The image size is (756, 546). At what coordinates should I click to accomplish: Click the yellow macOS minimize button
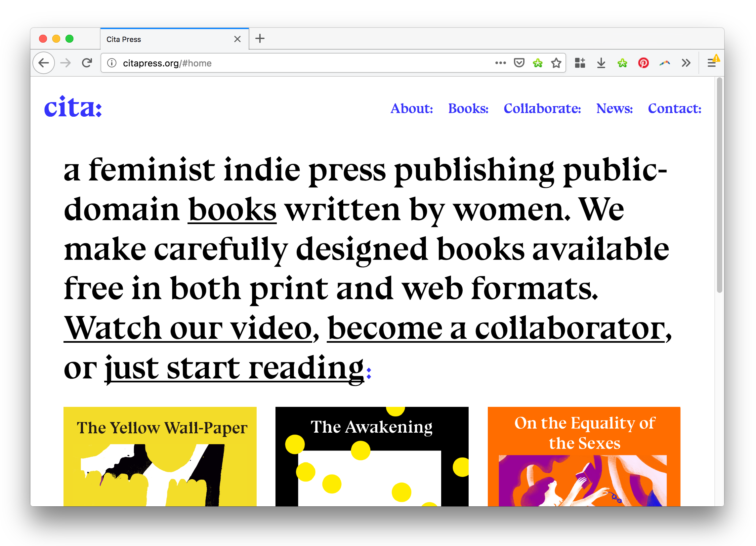pyautogui.click(x=56, y=39)
